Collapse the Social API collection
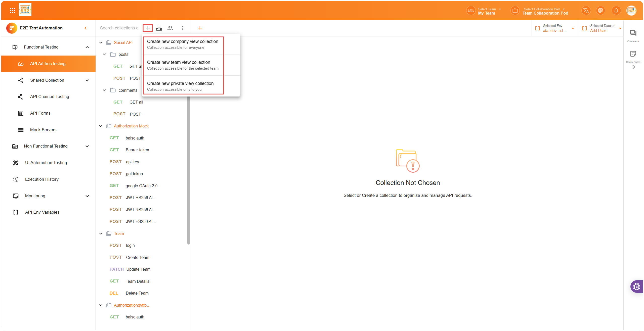This screenshot has height=331, width=644. (101, 42)
